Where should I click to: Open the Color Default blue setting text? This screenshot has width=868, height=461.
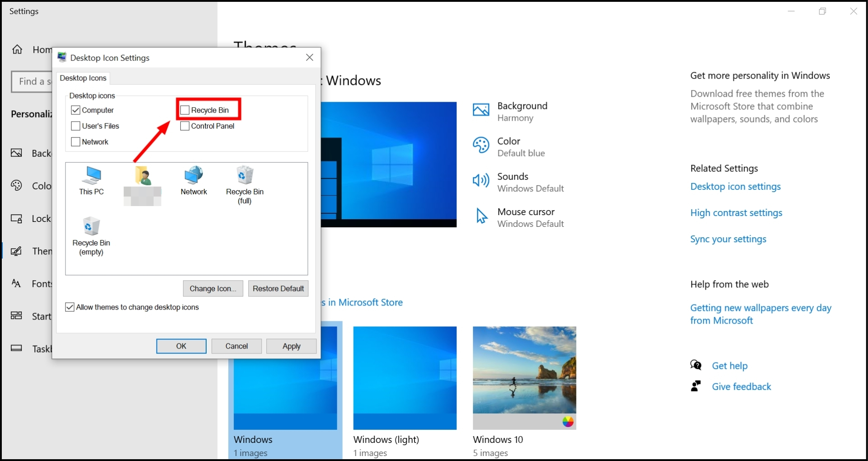[x=521, y=147]
